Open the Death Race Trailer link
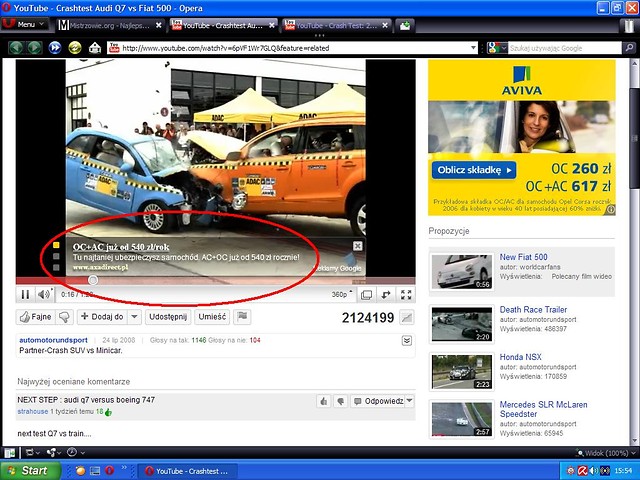 (x=533, y=309)
